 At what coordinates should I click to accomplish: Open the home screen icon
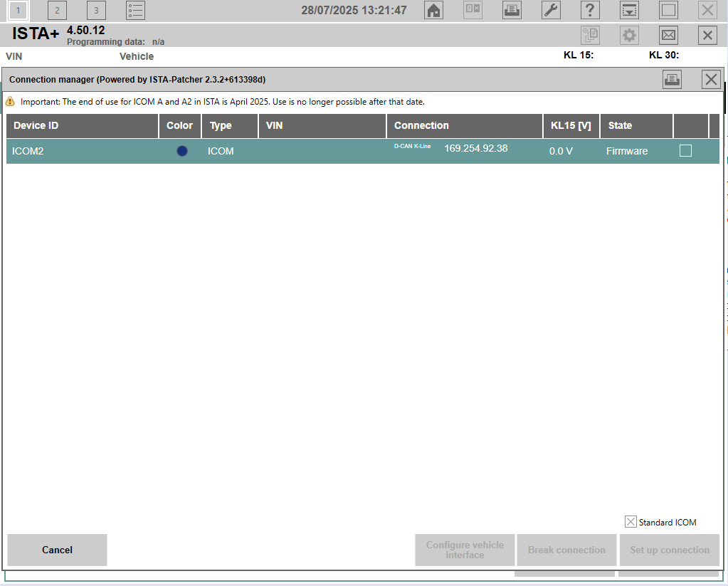(x=433, y=10)
